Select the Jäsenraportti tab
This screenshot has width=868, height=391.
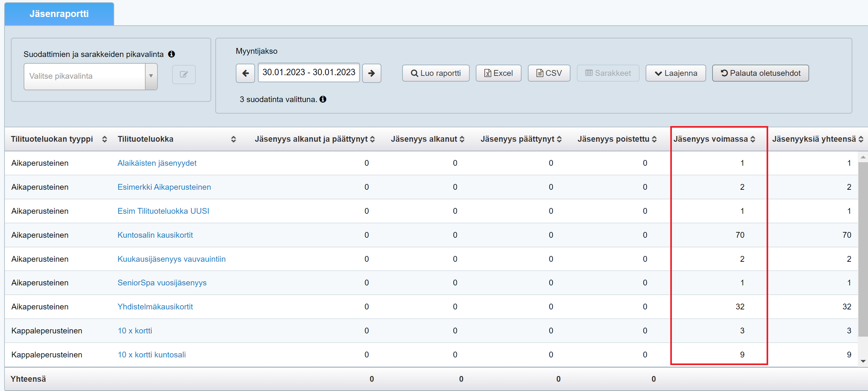pyautogui.click(x=59, y=14)
